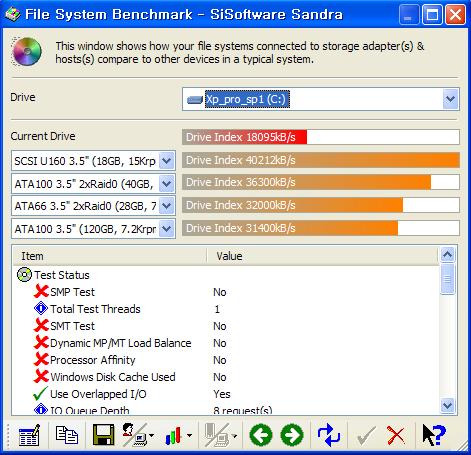Click the Drive Index 31400kB/s bar
The height and width of the screenshot is (455, 471).
[x=321, y=228]
